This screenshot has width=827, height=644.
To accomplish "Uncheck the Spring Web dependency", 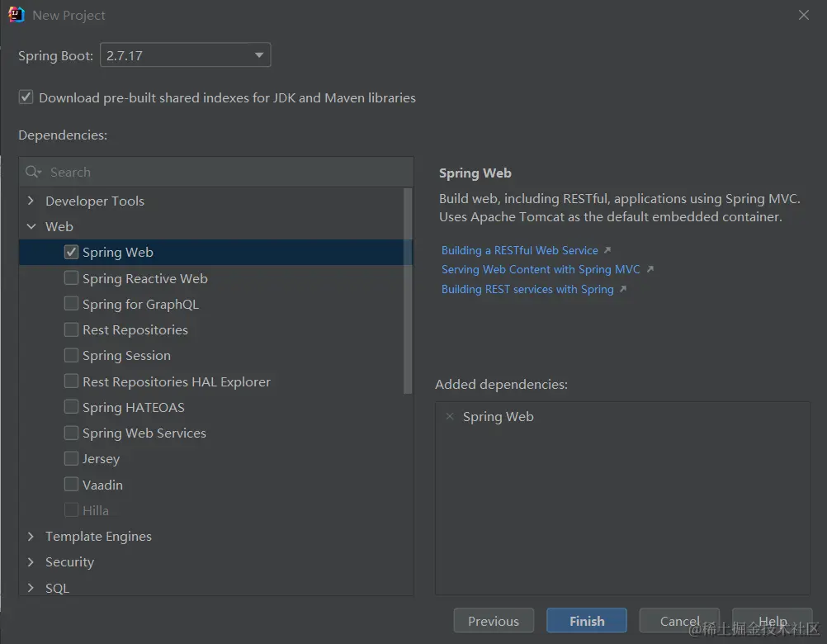I will point(71,252).
